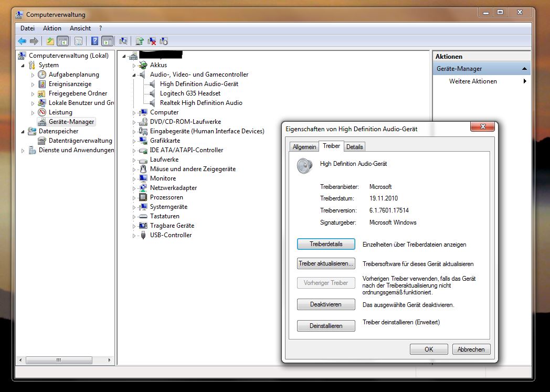The image size is (550, 392).
Task: Click the Treiberdetails button
Action: tap(326, 244)
